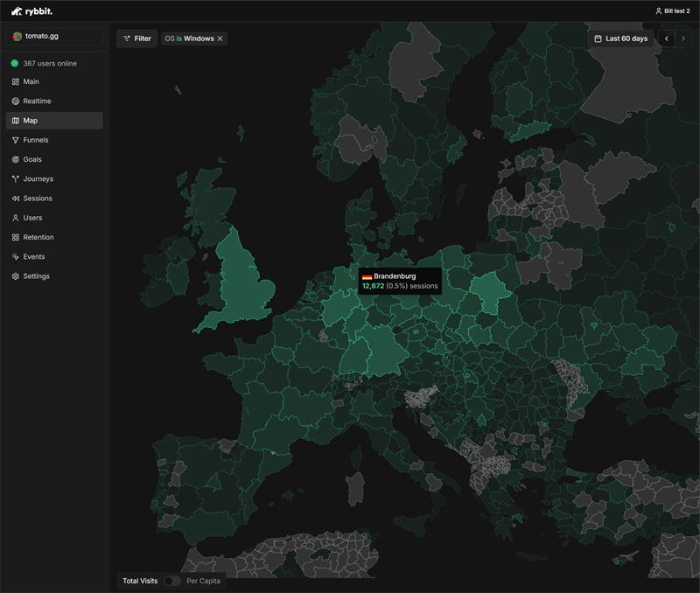700x593 pixels.
Task: Click the Sessions rewind icon
Action: tap(16, 199)
